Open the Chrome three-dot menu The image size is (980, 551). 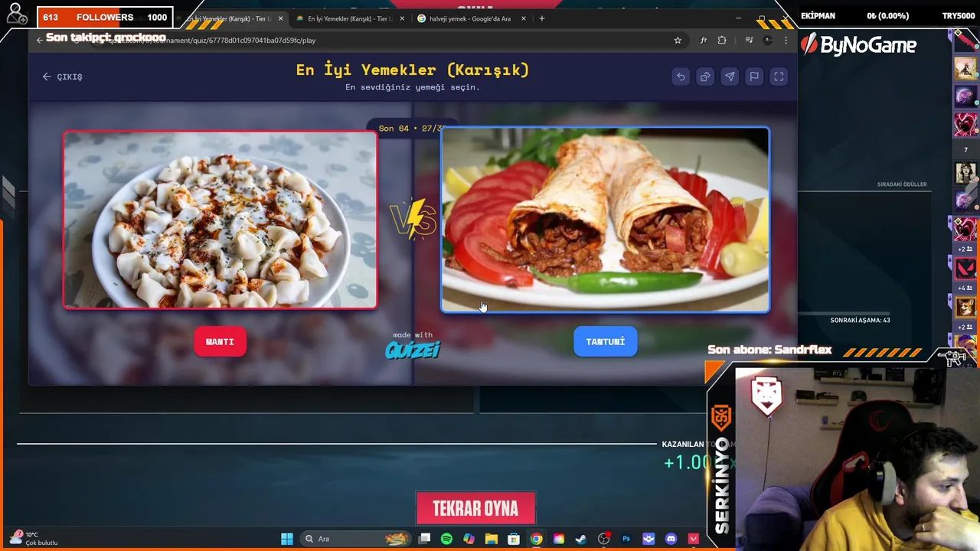coord(786,41)
